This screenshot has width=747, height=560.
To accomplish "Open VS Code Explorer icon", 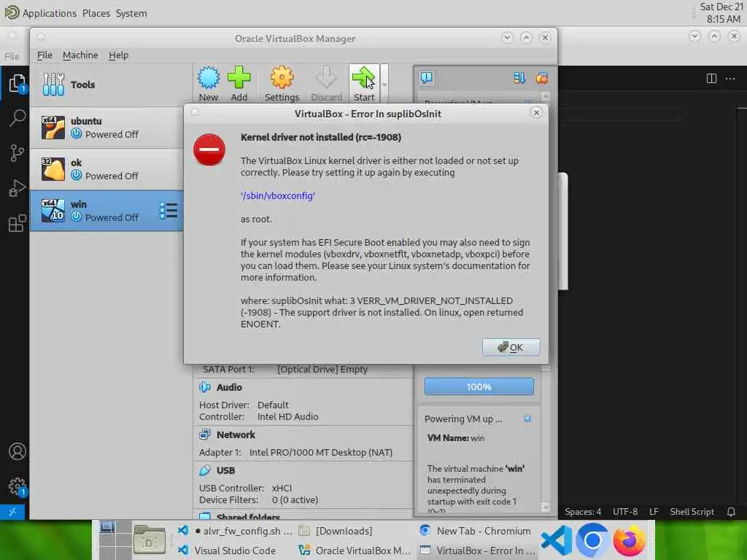I will pos(18,84).
